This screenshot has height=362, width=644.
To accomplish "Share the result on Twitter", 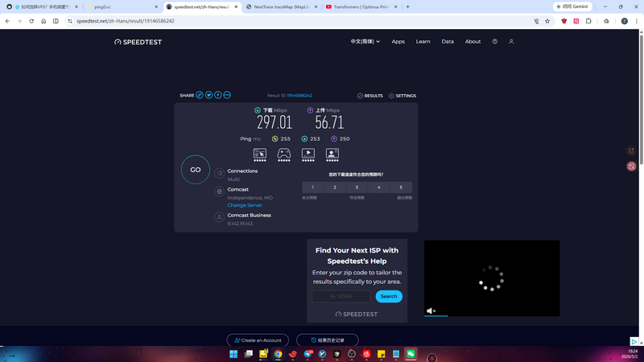I will coord(208,95).
